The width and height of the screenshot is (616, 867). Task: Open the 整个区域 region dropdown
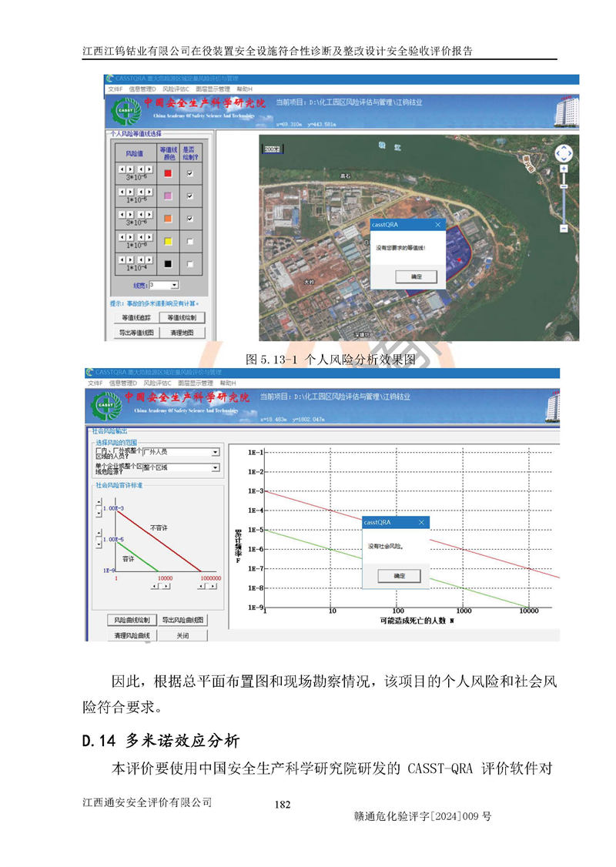coord(215,467)
